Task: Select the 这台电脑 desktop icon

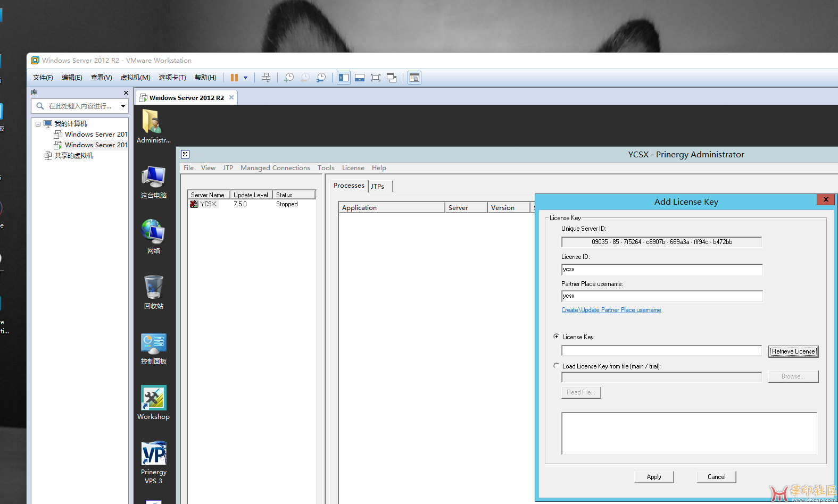Action: point(154,182)
